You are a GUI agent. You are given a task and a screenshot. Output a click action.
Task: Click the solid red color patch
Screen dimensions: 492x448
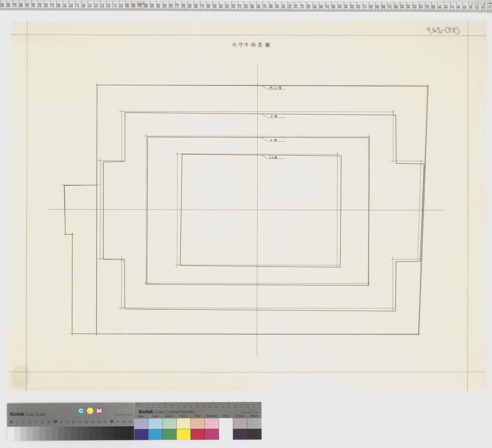197,434
